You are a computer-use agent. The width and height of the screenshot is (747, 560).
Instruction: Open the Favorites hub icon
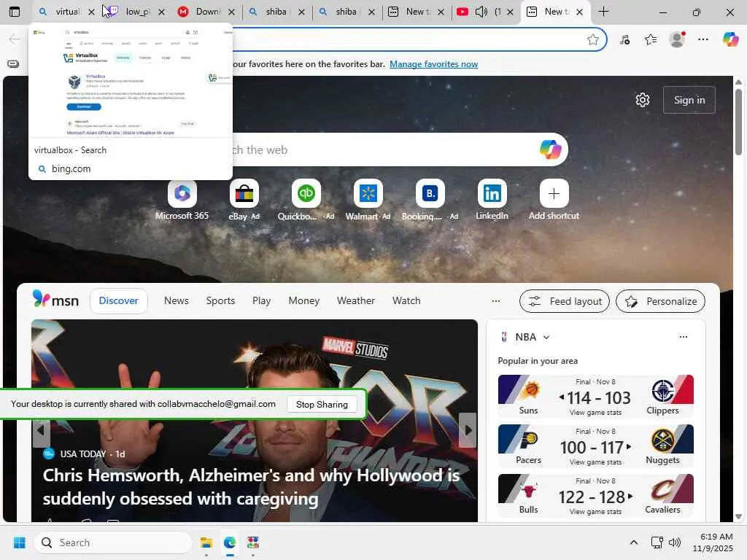650,39
